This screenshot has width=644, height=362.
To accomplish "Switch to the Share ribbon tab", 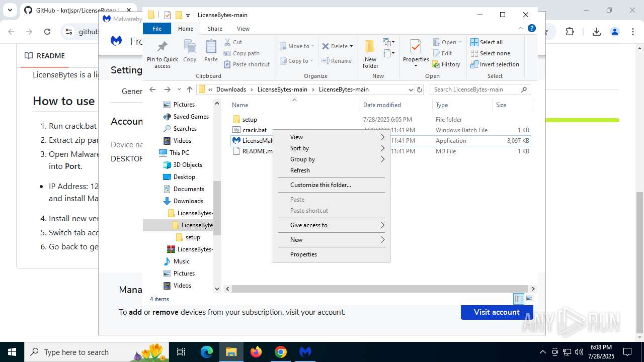I will 215,29.
